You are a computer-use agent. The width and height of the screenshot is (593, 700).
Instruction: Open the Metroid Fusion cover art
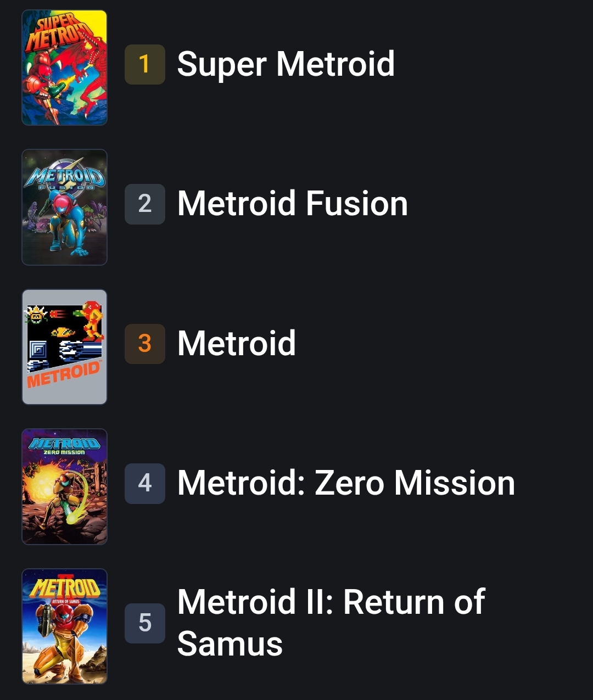[64, 207]
